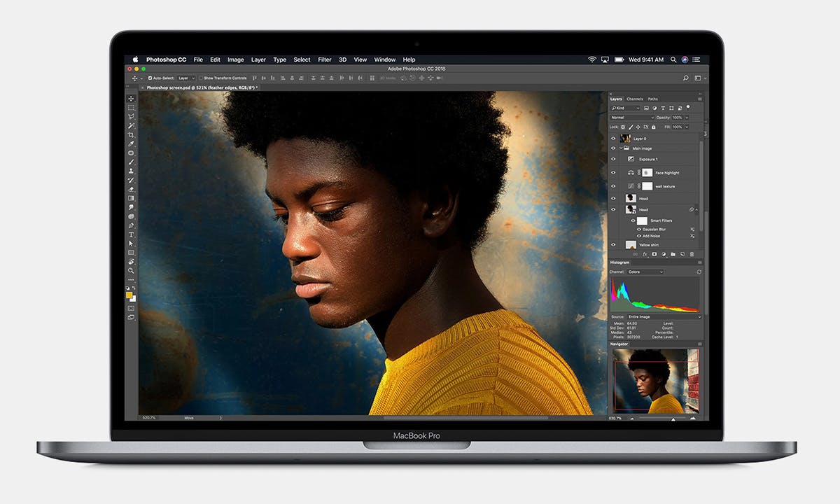840x504 pixels.
Task: Collapse the Main image layer group
Action: [622, 148]
